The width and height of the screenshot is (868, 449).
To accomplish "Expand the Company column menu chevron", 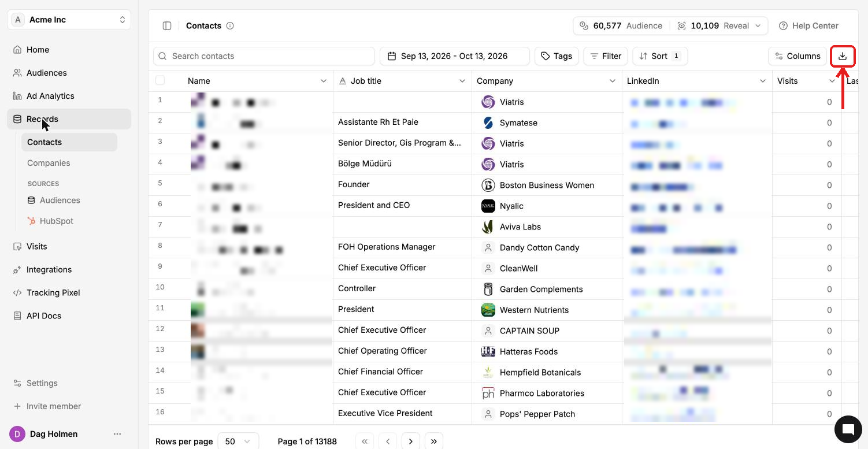I will tap(613, 81).
